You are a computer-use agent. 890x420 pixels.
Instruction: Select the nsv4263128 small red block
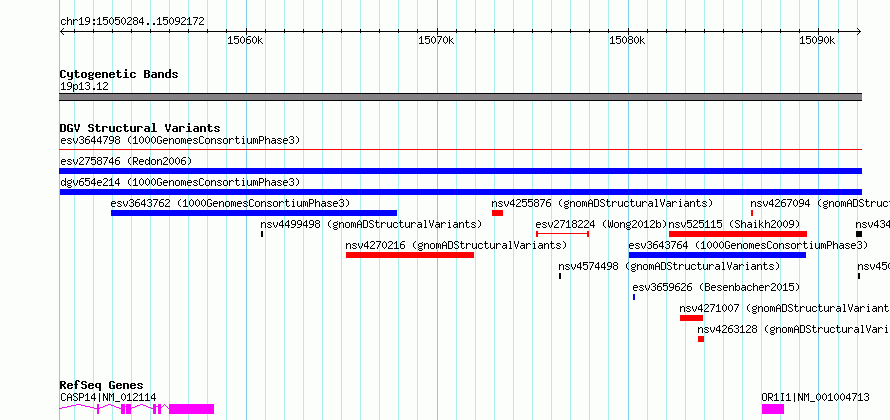[x=701, y=339]
